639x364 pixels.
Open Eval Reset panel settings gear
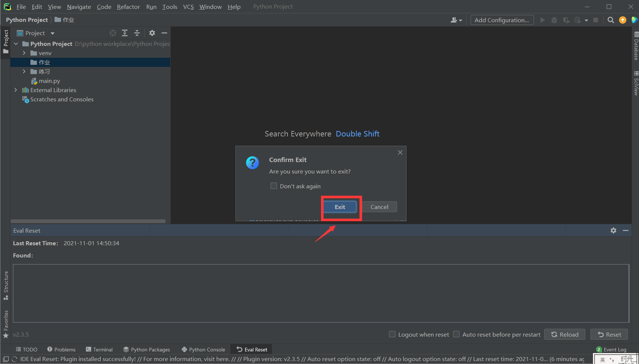[x=613, y=230]
